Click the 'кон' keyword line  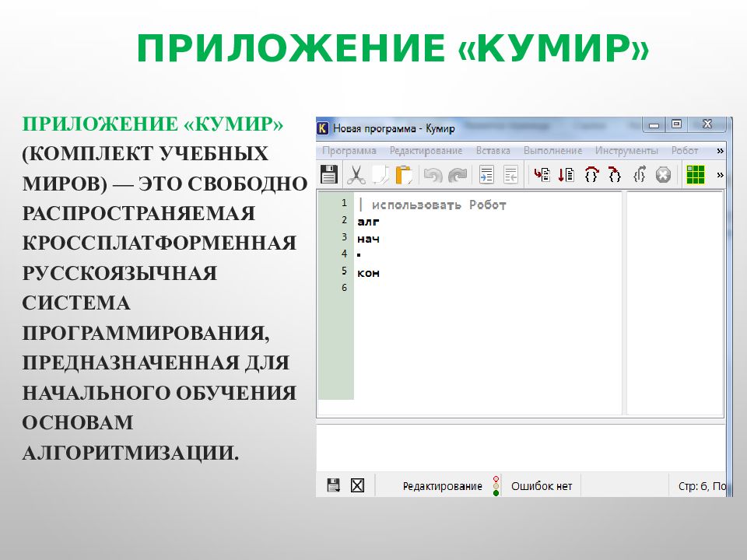click(x=368, y=273)
